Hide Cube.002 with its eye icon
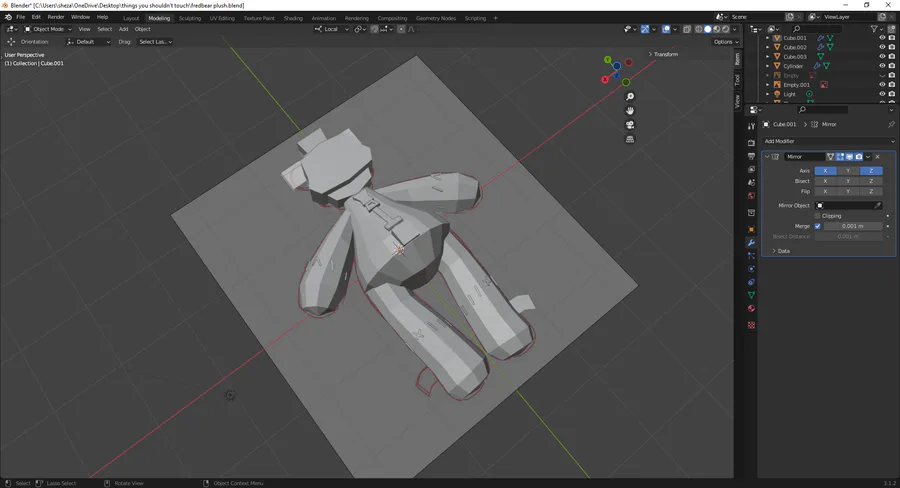900x488 pixels. pyautogui.click(x=882, y=47)
